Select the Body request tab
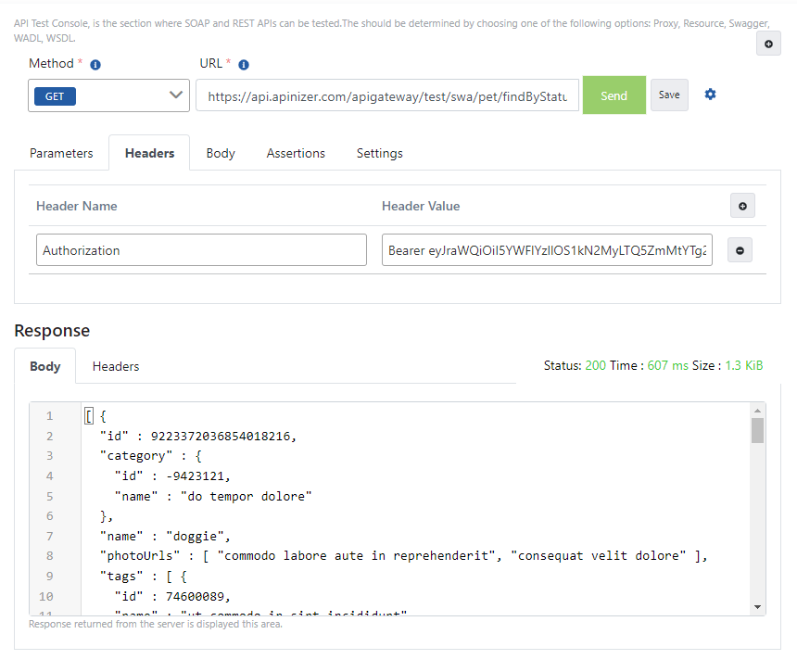The image size is (797, 672). click(220, 153)
